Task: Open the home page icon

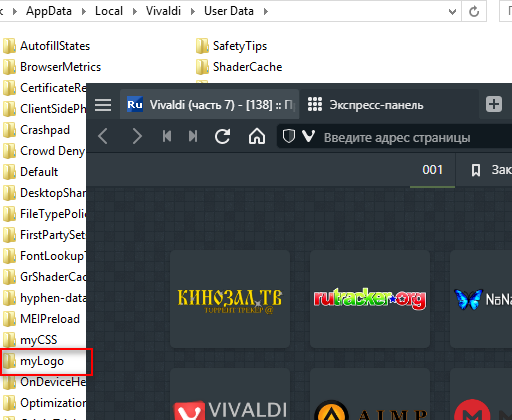Action: pyautogui.click(x=257, y=136)
